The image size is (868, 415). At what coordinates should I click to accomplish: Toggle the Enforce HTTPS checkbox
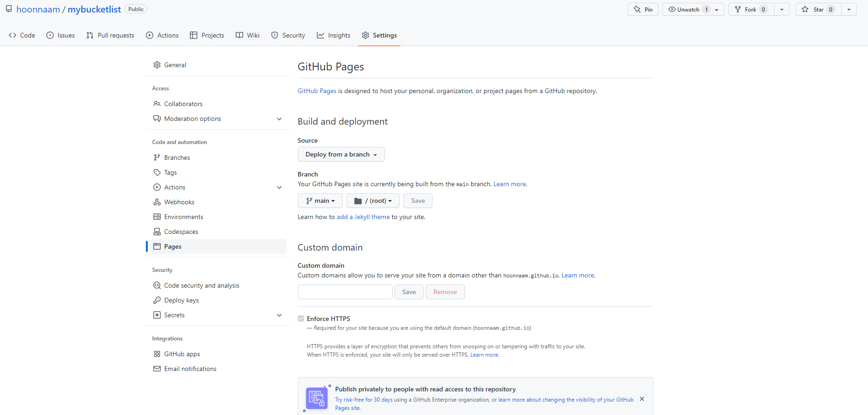tap(301, 319)
